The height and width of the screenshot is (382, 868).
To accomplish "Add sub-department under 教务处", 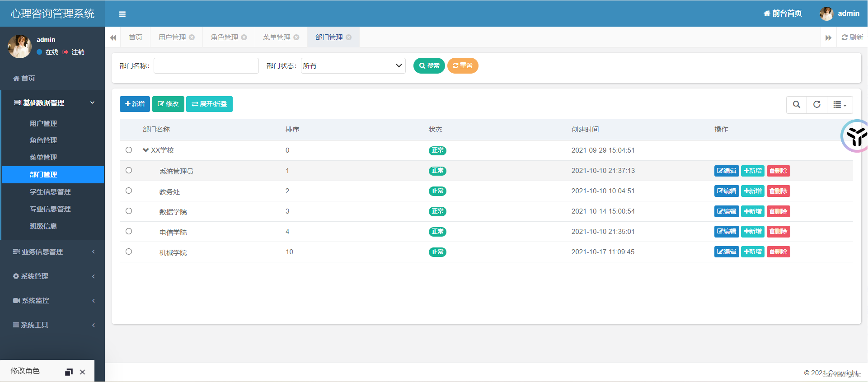I will [x=753, y=191].
